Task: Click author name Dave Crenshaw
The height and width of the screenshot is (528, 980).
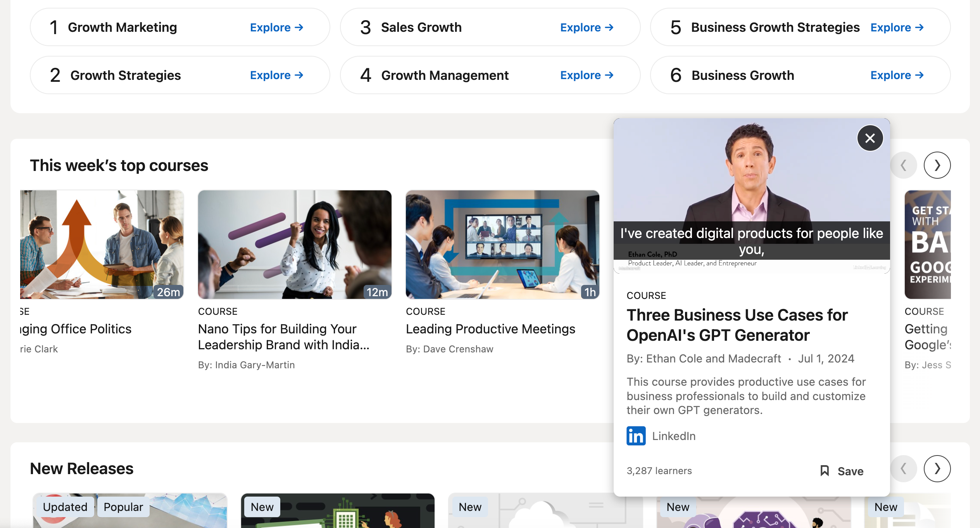Action: [x=458, y=349]
